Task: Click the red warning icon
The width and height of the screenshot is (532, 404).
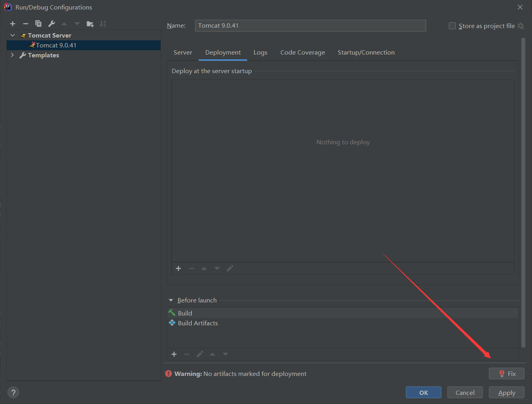Action: click(168, 374)
